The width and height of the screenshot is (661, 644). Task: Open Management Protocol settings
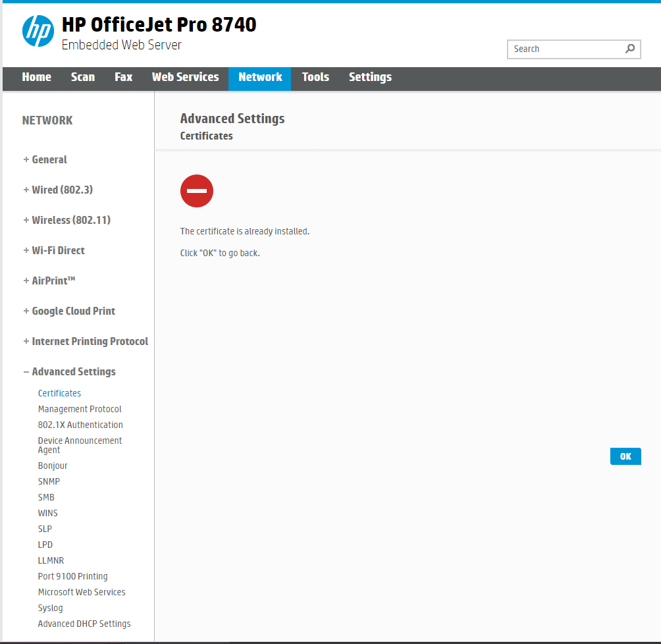tap(80, 409)
